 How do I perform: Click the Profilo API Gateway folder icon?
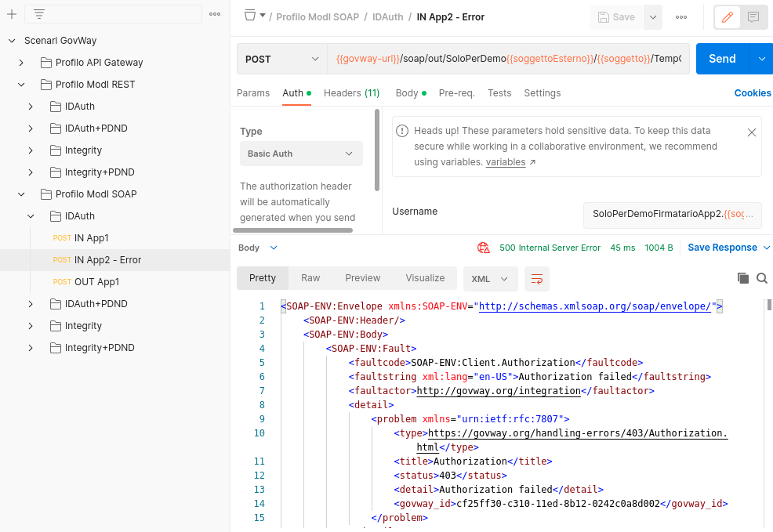click(x=46, y=63)
